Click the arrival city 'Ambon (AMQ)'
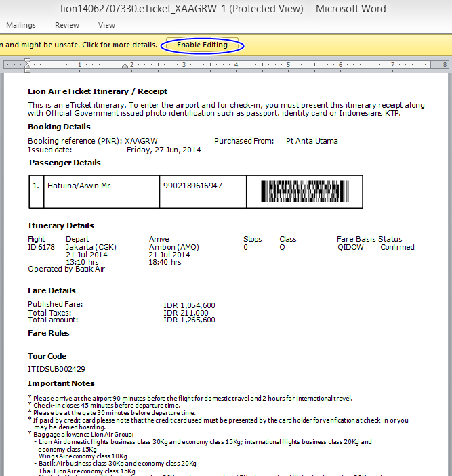This screenshot has width=452, height=476. click(174, 247)
